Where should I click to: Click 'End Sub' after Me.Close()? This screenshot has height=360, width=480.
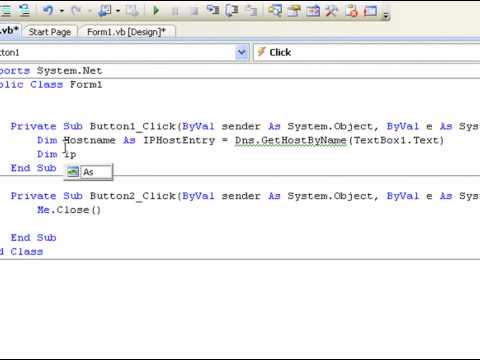pyautogui.click(x=33, y=238)
